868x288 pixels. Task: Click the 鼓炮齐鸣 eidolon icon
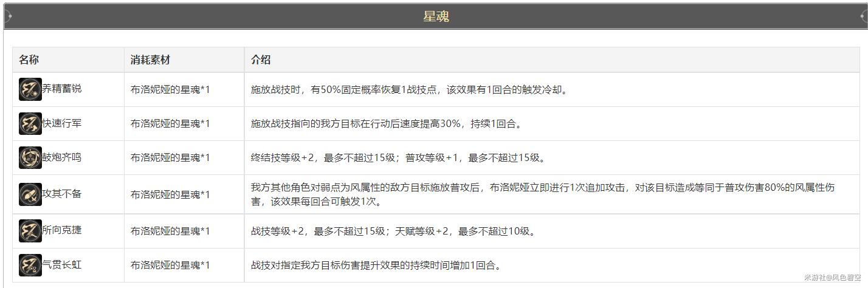30,158
